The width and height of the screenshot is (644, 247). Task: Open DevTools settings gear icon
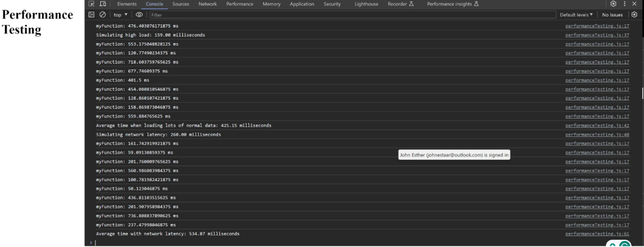(613, 4)
